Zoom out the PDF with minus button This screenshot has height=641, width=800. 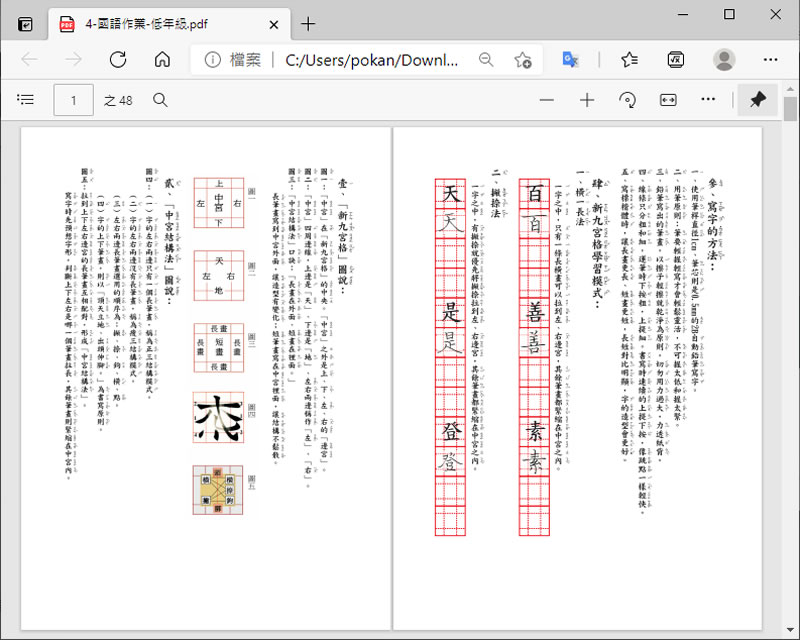pos(546,100)
